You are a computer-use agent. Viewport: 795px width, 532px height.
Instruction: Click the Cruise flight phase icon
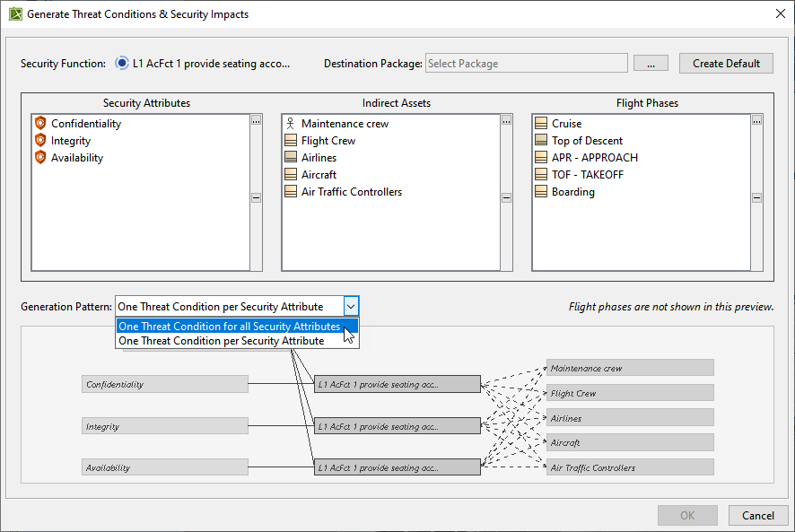(x=540, y=124)
